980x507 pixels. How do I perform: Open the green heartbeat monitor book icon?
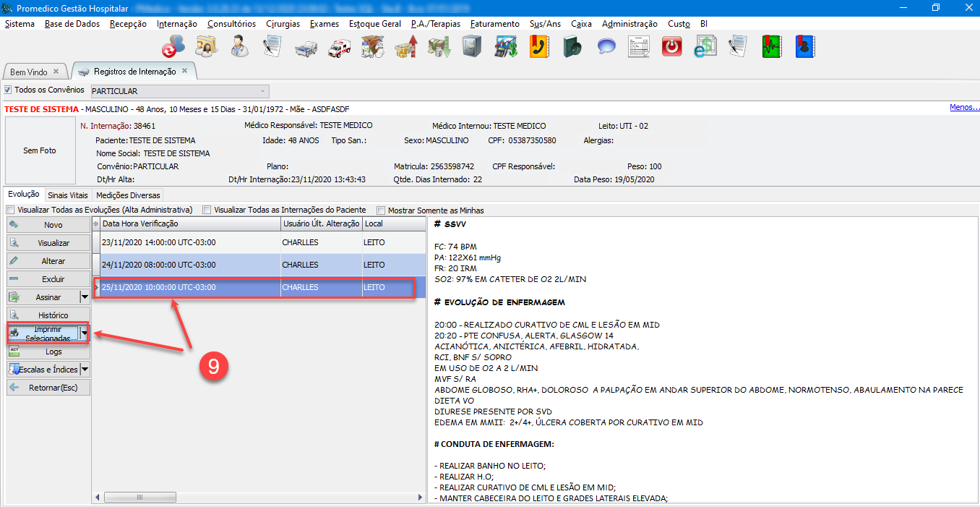pos(772,47)
